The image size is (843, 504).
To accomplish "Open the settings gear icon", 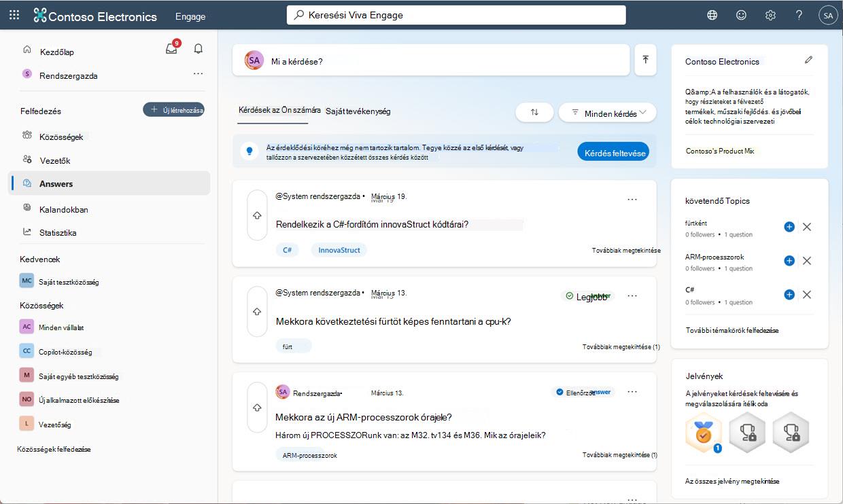I will click(770, 16).
